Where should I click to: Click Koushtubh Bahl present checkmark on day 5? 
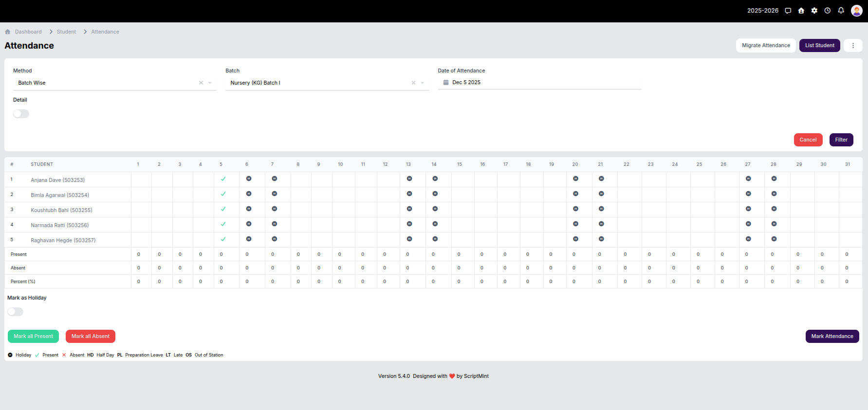click(223, 209)
